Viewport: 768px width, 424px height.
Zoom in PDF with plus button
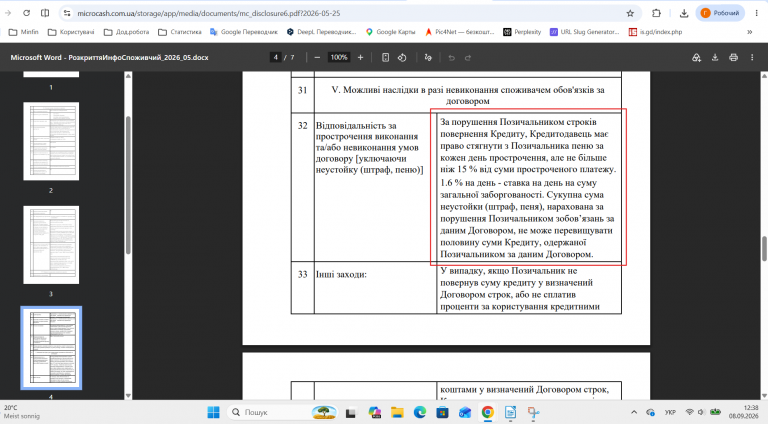[360, 57]
